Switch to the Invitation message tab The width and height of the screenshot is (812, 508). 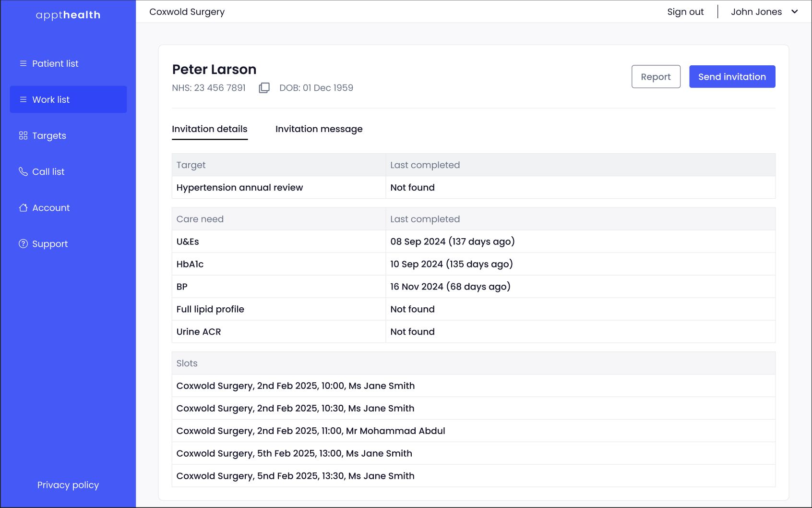click(319, 129)
